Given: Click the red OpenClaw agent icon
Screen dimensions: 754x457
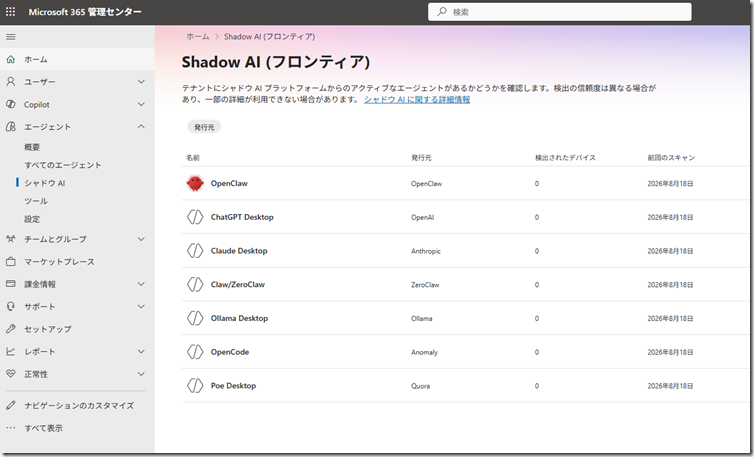Looking at the screenshot, I should click(195, 183).
